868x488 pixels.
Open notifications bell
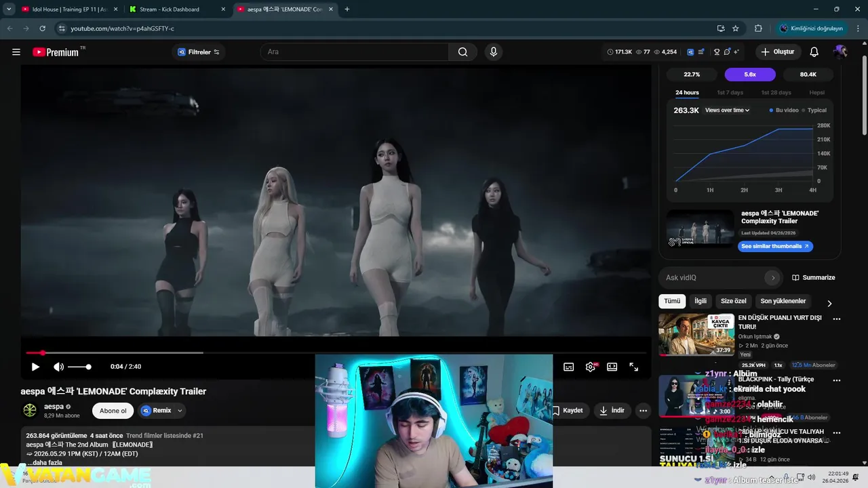(x=814, y=52)
